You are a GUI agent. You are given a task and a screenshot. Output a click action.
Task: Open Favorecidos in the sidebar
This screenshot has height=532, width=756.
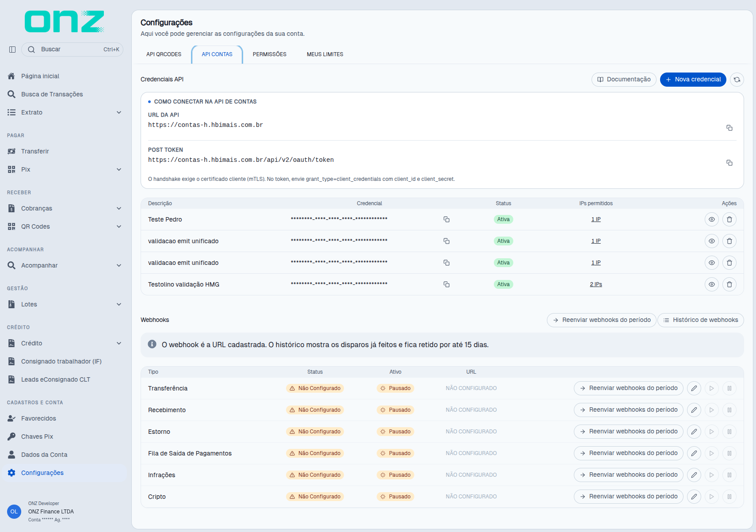pyautogui.click(x=65, y=418)
